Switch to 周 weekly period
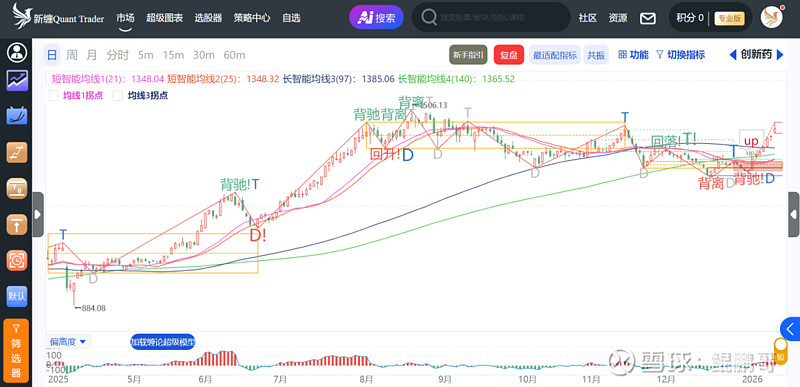Image resolution: width=800 pixels, height=387 pixels. (x=72, y=55)
